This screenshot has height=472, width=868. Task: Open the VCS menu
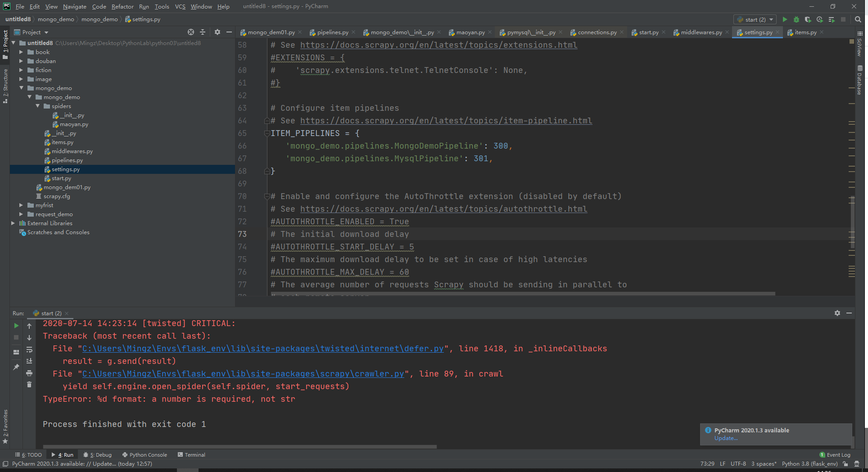[180, 6]
